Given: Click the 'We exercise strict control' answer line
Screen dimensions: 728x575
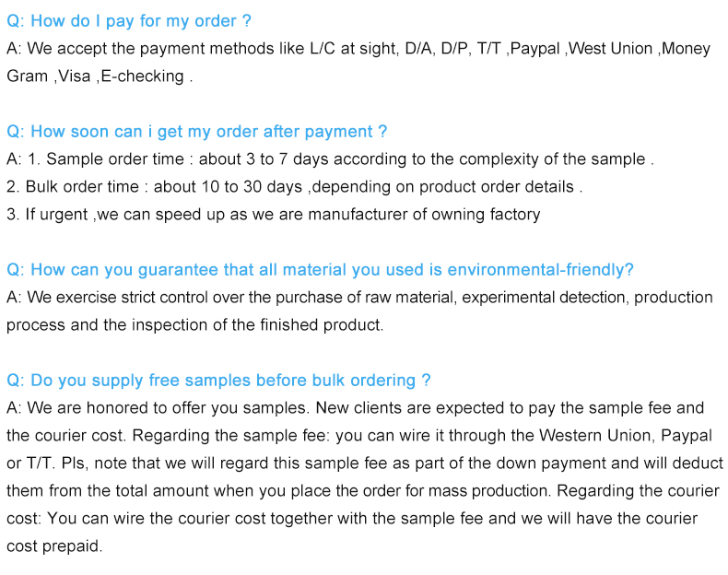Looking at the screenshot, I should coord(359,298).
